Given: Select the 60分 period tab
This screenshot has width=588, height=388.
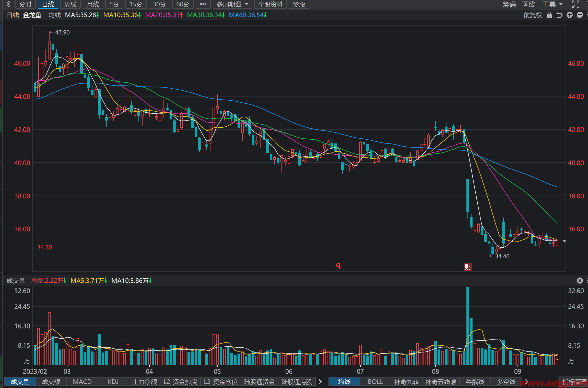Looking at the screenshot, I should point(183,4).
